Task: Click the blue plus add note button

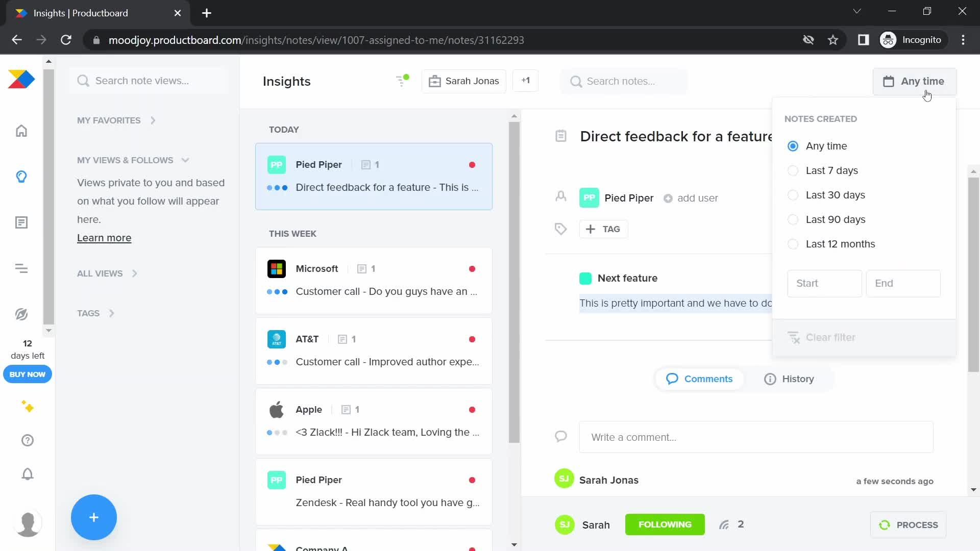Action: click(94, 517)
